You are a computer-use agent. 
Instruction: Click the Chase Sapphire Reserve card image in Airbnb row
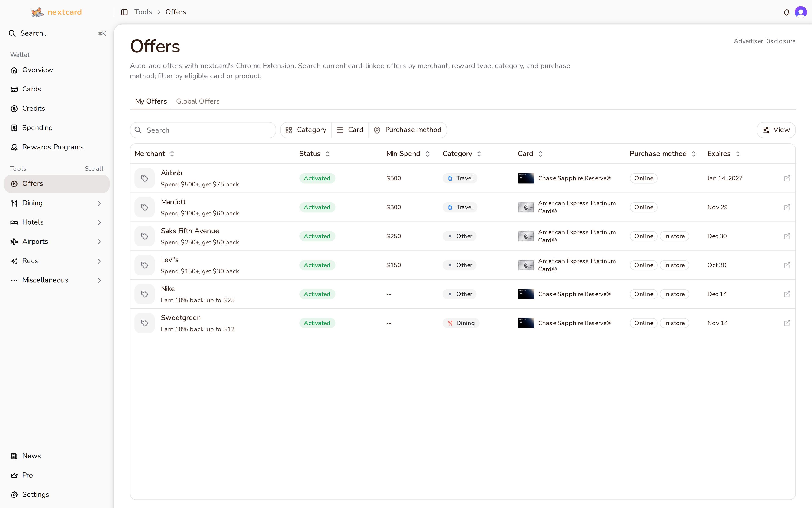[x=526, y=178]
